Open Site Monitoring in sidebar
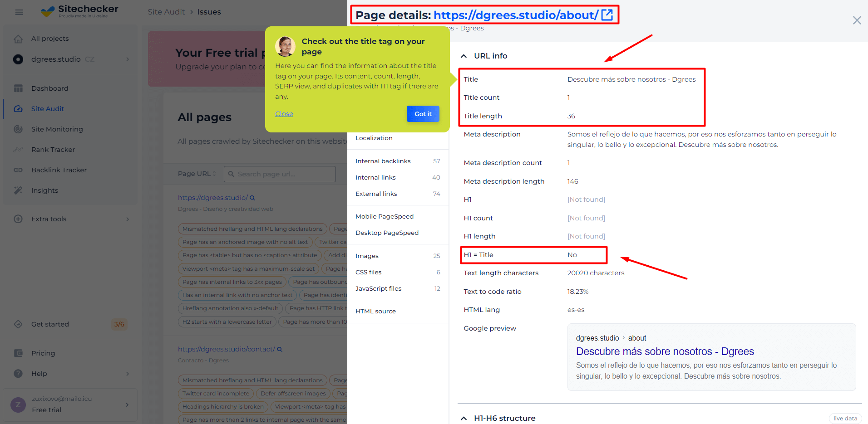 tap(57, 129)
